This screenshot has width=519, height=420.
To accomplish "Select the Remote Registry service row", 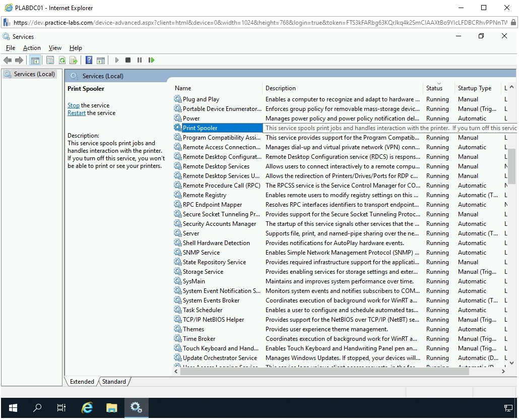I will click(x=204, y=195).
